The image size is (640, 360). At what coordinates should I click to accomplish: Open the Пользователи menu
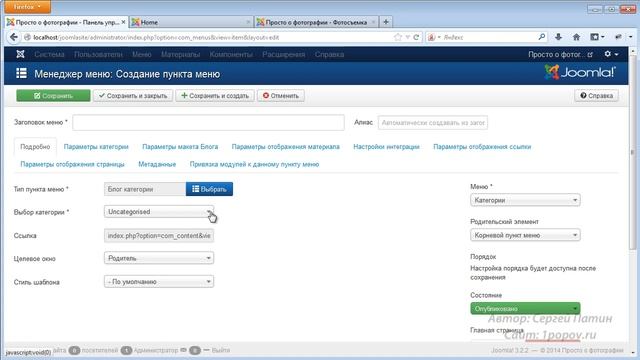[98, 54]
